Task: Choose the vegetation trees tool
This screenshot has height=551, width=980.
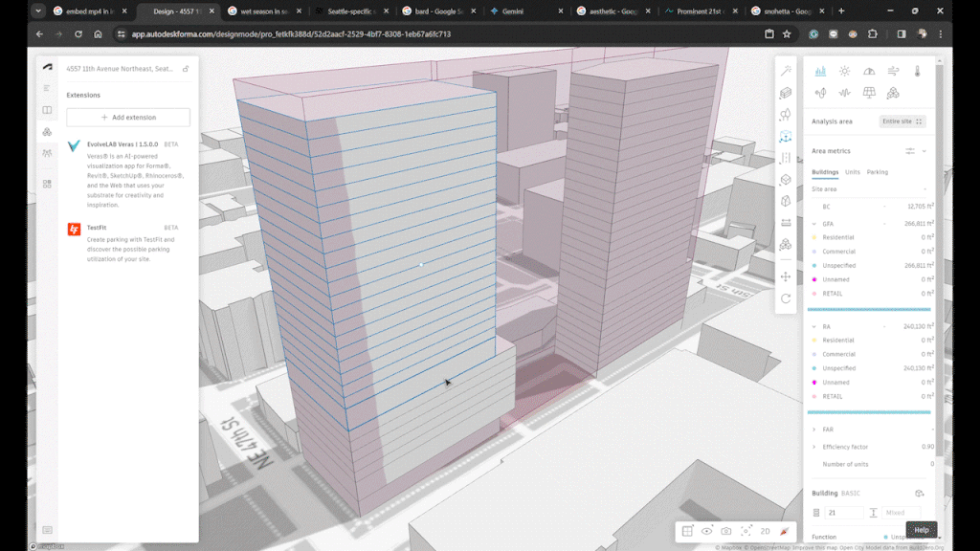Action: click(786, 115)
